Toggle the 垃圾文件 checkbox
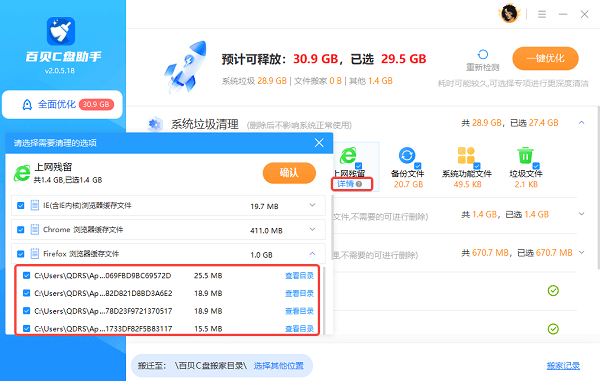600x381 pixels. click(x=536, y=166)
